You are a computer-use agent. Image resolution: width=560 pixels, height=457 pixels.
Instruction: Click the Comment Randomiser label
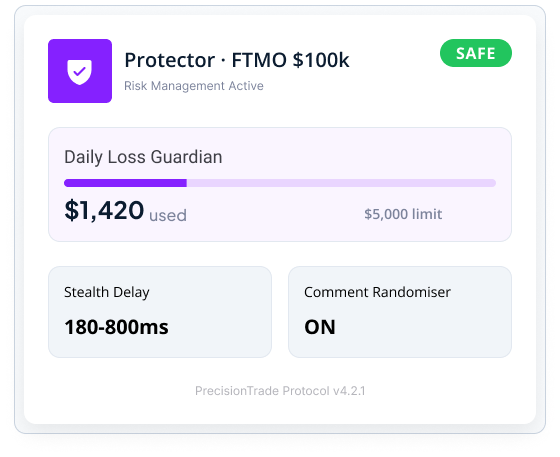(x=378, y=292)
